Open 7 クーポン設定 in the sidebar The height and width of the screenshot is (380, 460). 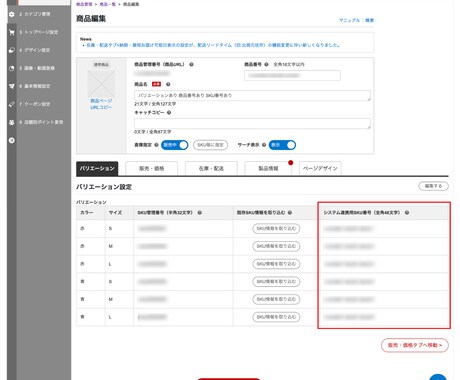[x=35, y=104]
